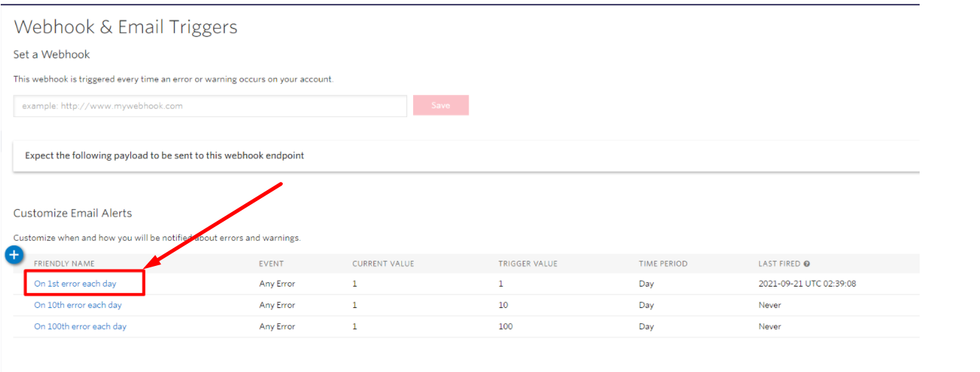Click the TIME PERIOD column header

click(663, 264)
